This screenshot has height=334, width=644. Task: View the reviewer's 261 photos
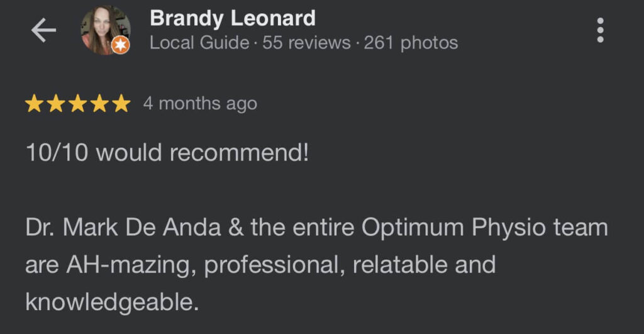click(411, 43)
